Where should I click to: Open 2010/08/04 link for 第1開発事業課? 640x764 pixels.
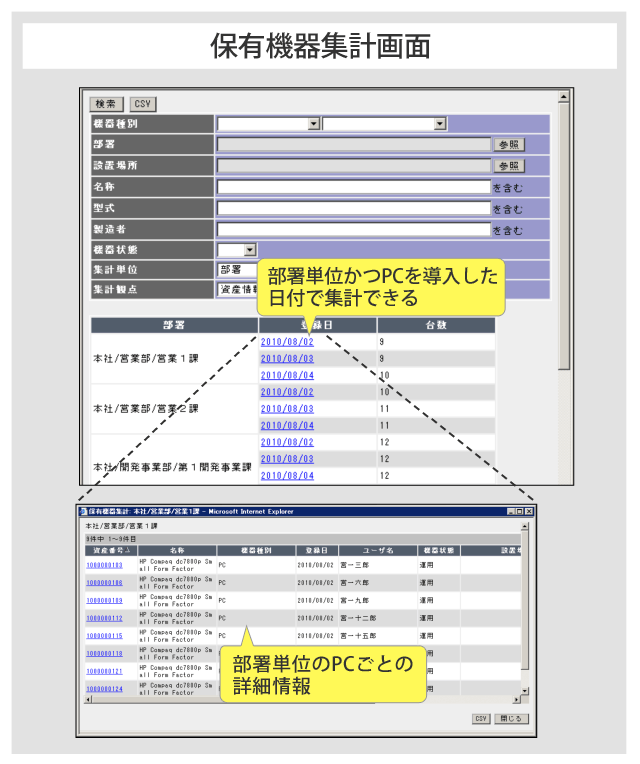[x=287, y=476]
